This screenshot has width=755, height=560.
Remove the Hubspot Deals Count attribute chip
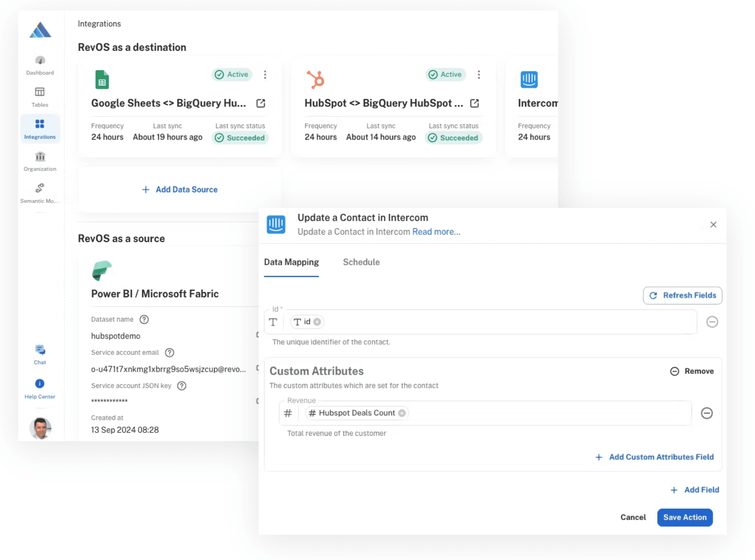402,413
